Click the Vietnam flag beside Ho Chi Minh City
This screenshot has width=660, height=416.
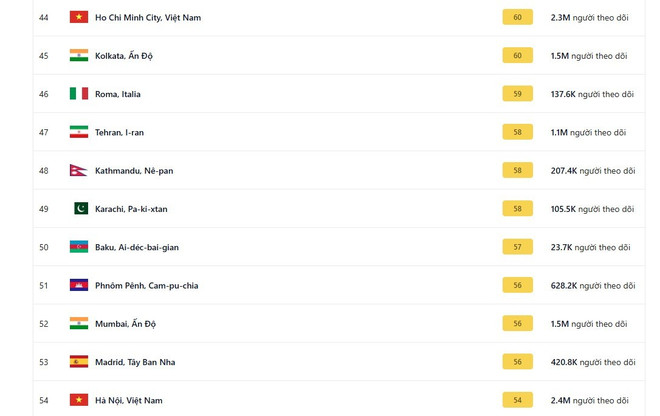point(79,17)
